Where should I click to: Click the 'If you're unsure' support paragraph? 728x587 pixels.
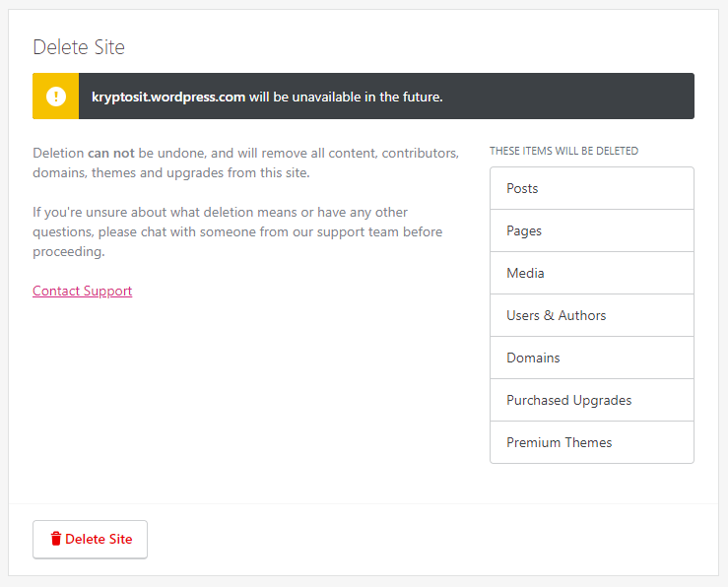coord(220,212)
